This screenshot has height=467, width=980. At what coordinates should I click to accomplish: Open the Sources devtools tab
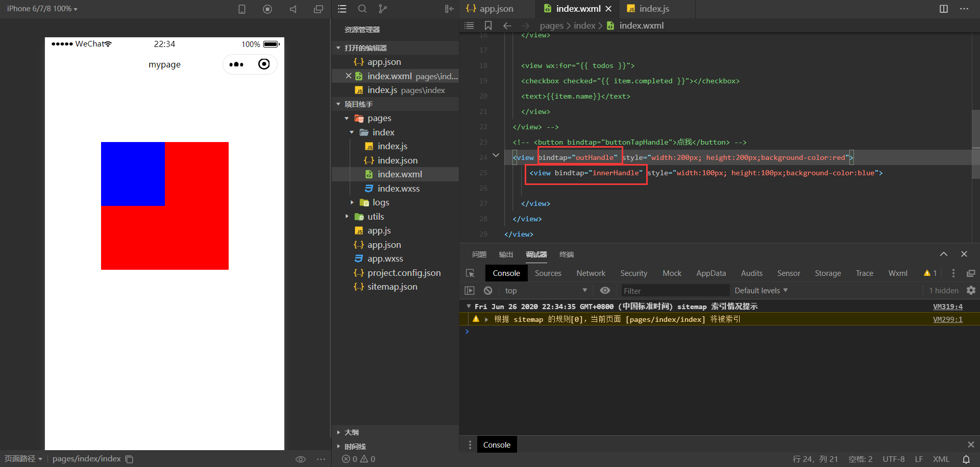click(x=548, y=273)
